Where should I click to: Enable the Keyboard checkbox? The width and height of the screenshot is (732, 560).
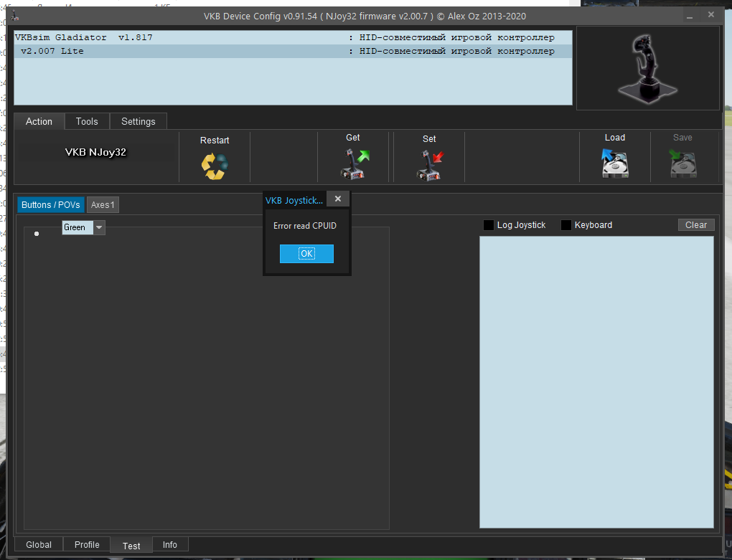pyautogui.click(x=566, y=225)
